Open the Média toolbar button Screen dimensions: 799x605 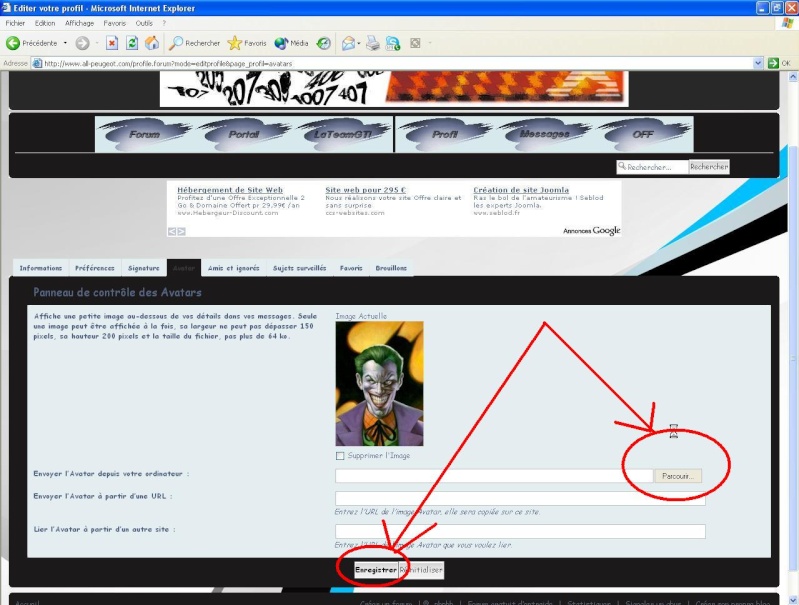[x=291, y=43]
